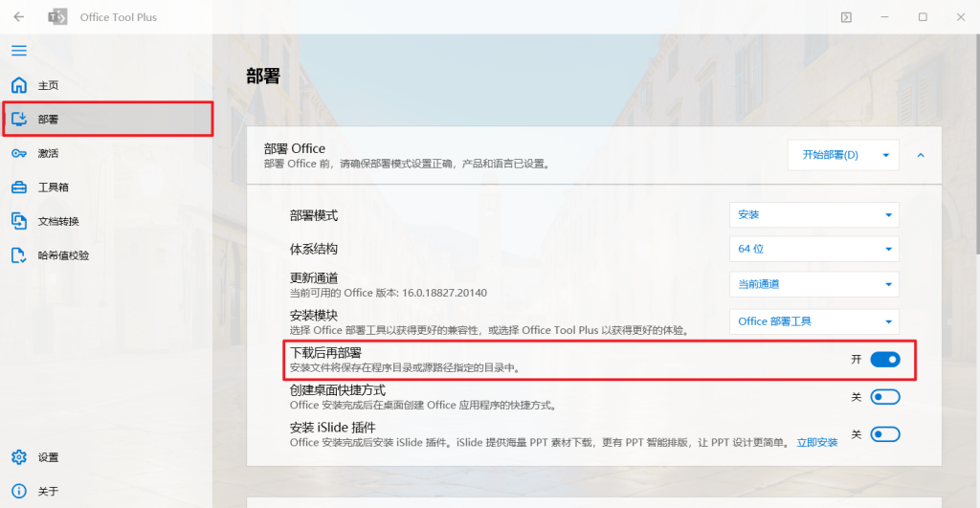Click the 下载后再部署 label

point(325,353)
